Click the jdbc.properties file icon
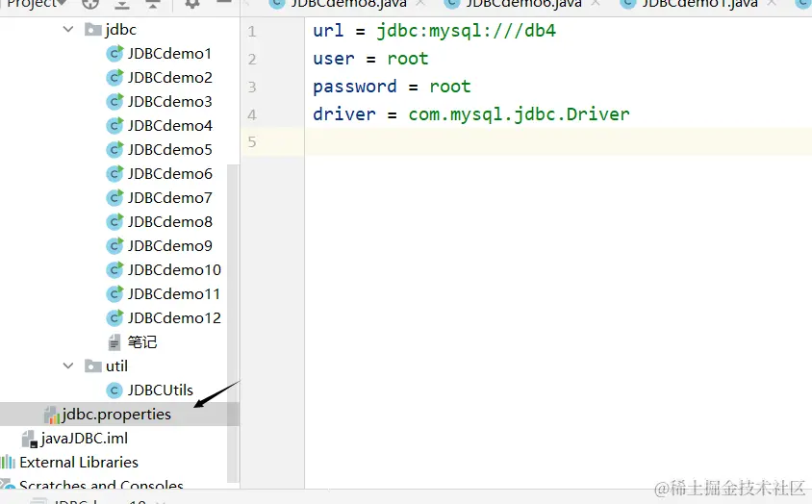This screenshot has width=812, height=504. [x=52, y=415]
